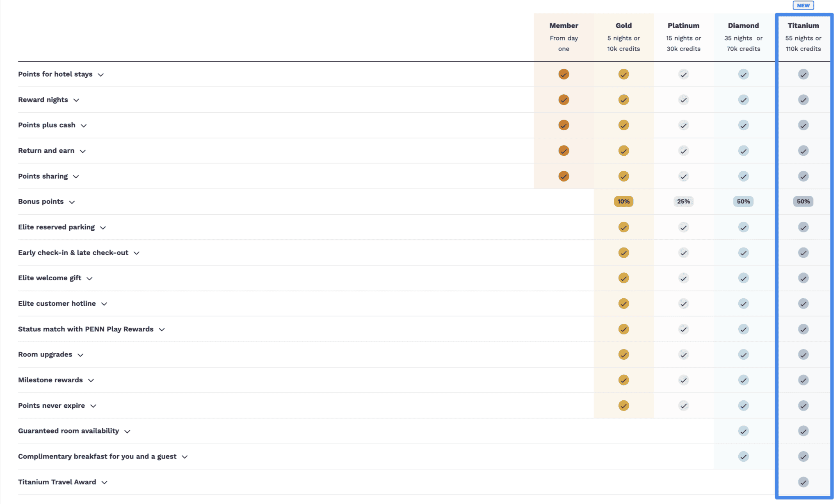Collapse the Milestone rewards row

pyautogui.click(x=91, y=380)
